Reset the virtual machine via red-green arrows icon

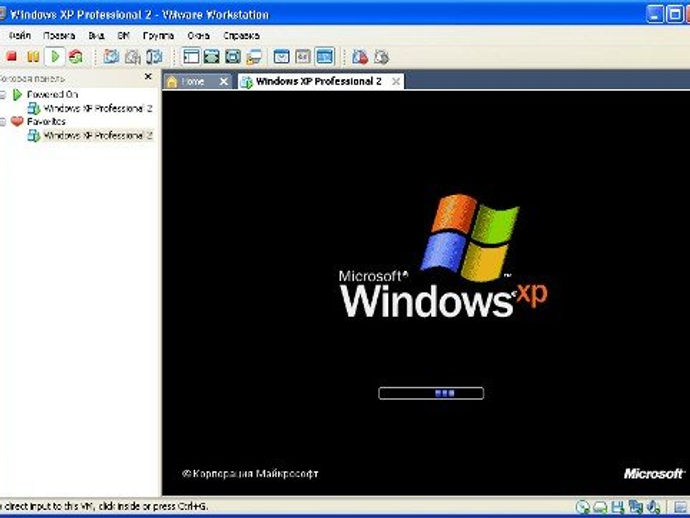[x=76, y=56]
